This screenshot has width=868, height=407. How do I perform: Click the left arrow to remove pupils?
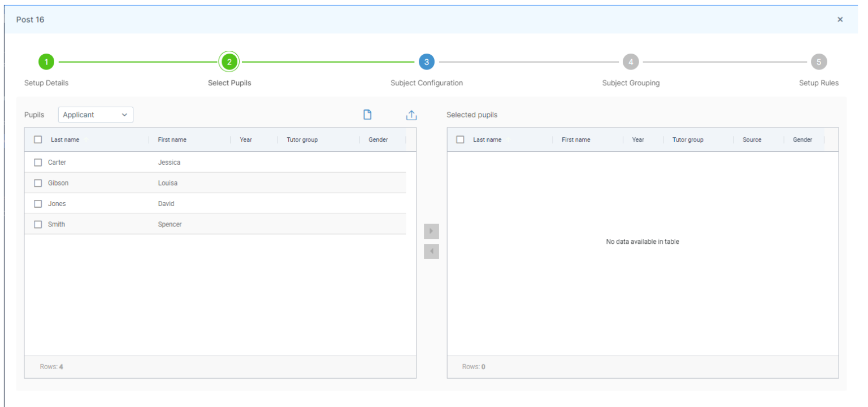click(431, 251)
